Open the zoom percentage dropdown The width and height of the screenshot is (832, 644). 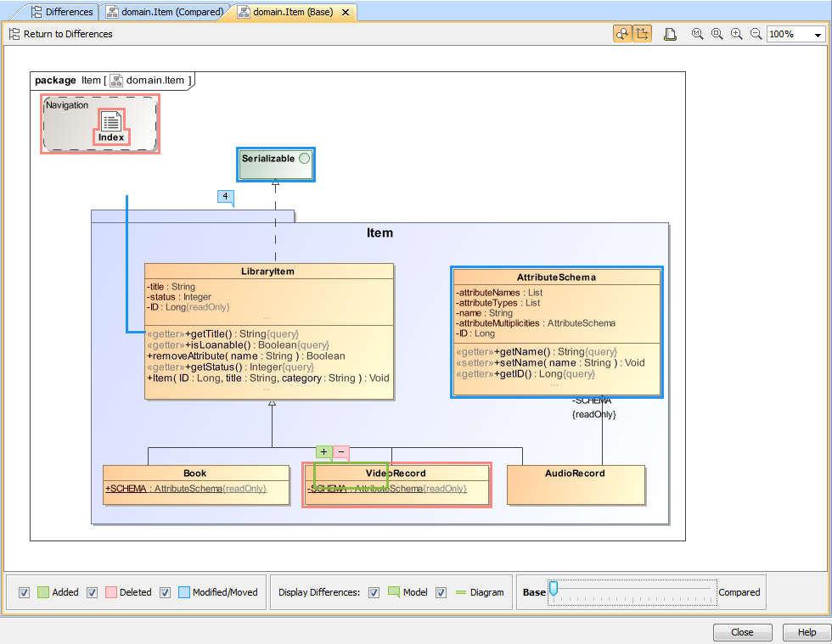816,34
